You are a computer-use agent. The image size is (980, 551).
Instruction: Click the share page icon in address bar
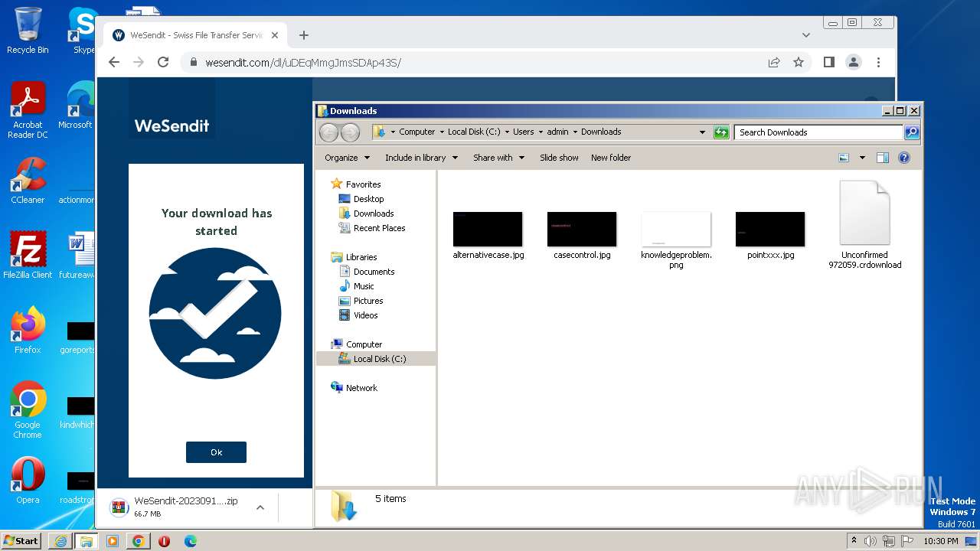774,63
